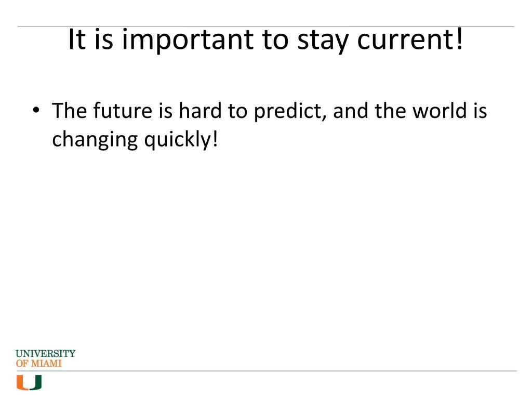
Task: Click the word 'hard' in the bullet text
Action: (x=200, y=111)
